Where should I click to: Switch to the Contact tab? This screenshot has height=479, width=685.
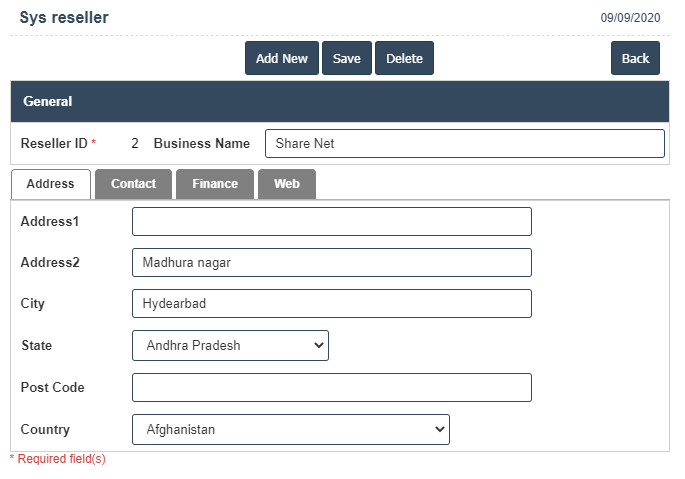click(x=133, y=184)
